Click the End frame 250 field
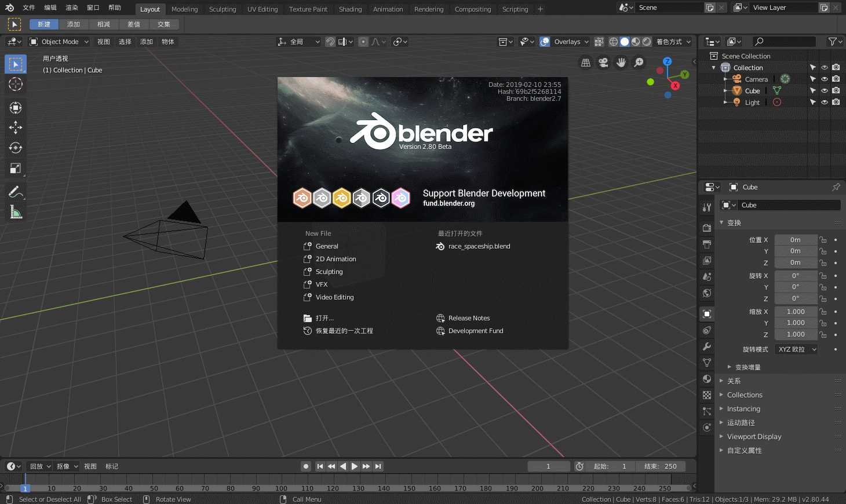846x504 pixels. coord(661,466)
